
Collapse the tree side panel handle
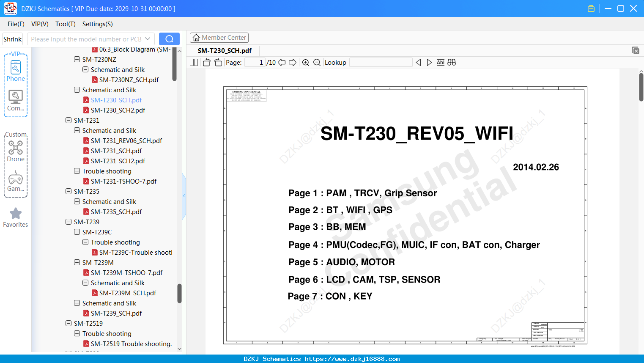[184, 196]
